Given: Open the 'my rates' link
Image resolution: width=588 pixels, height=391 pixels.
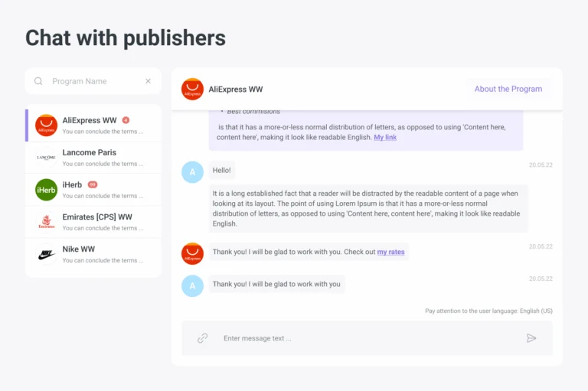Looking at the screenshot, I should [390, 252].
